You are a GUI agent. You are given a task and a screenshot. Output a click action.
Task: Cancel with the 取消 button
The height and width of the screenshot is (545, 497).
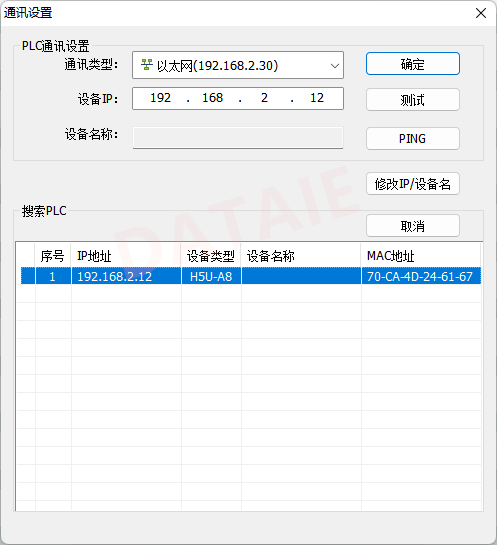[x=413, y=226]
